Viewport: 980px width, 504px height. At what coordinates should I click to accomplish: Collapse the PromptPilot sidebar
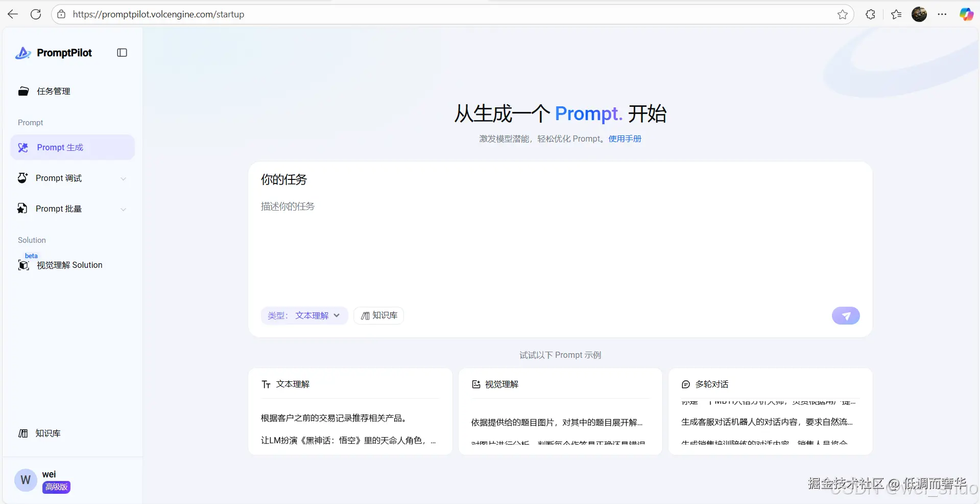(x=122, y=53)
